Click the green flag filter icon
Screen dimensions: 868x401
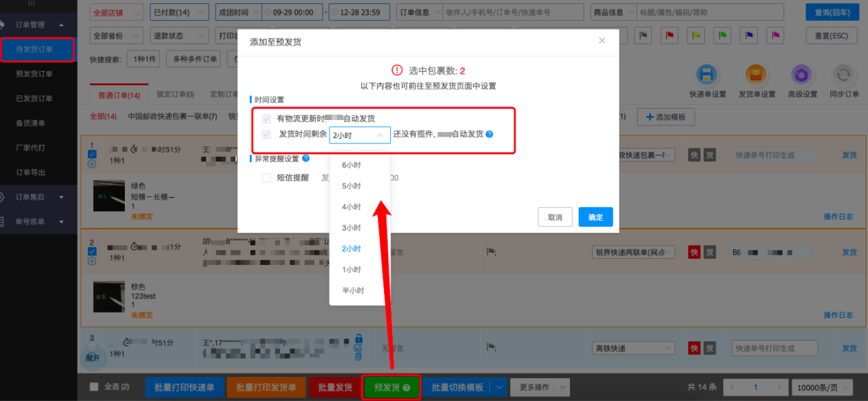(x=723, y=36)
